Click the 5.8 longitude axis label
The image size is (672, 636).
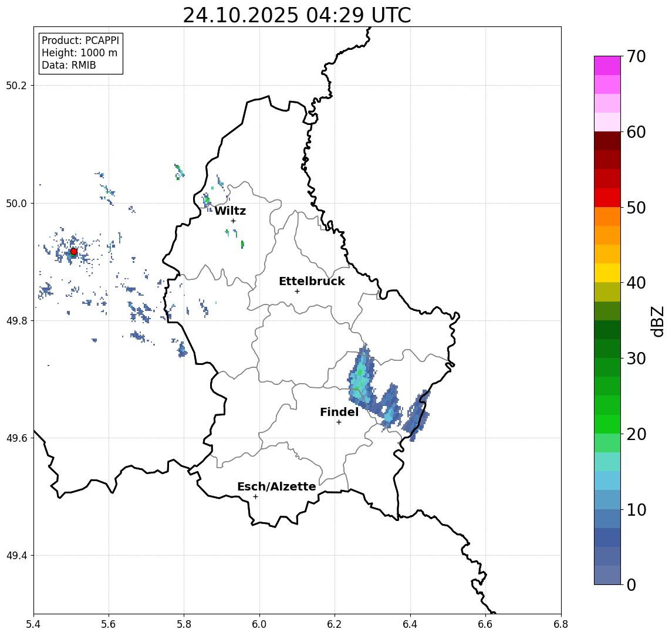[184, 624]
